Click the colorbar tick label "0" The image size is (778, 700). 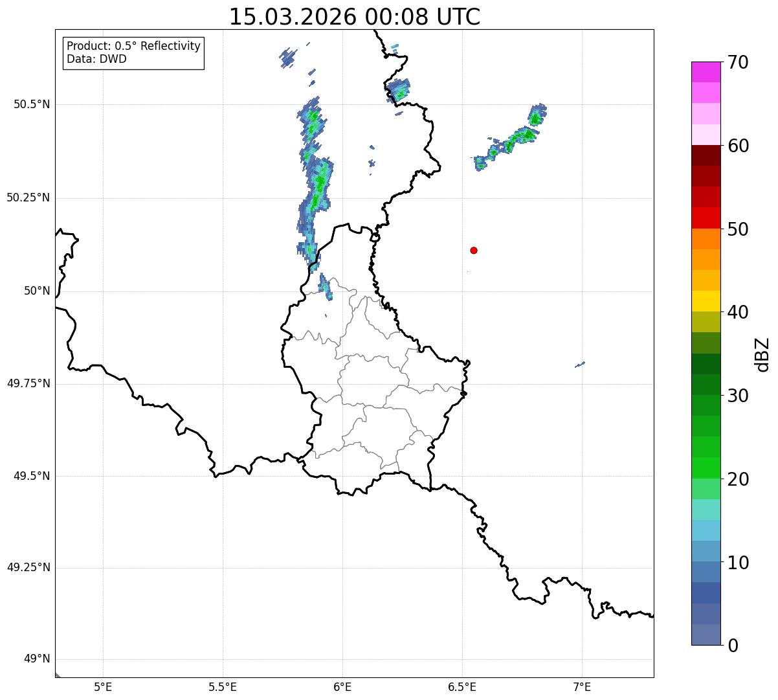tap(733, 646)
